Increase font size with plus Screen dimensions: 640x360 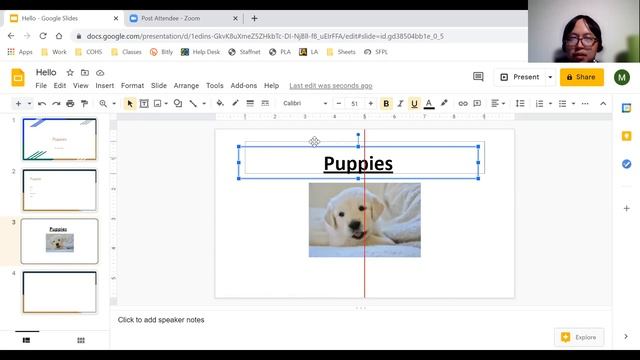point(370,104)
